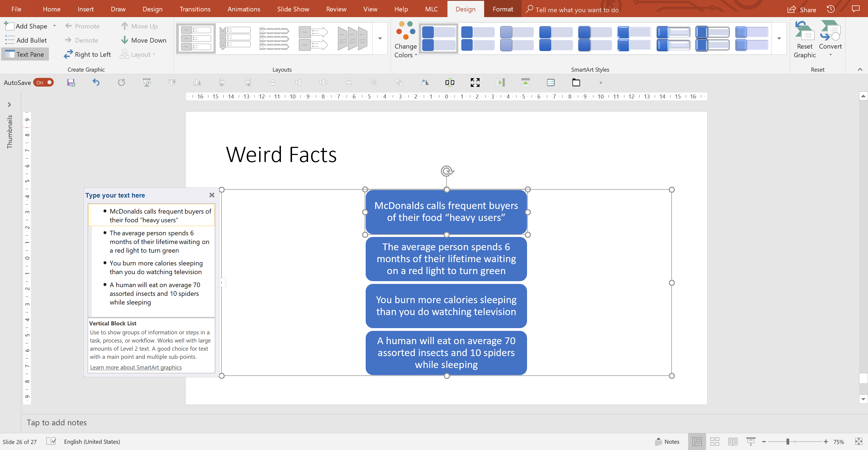The image size is (868, 450).
Task: Click the Weird Facts title text
Action: 281,154
